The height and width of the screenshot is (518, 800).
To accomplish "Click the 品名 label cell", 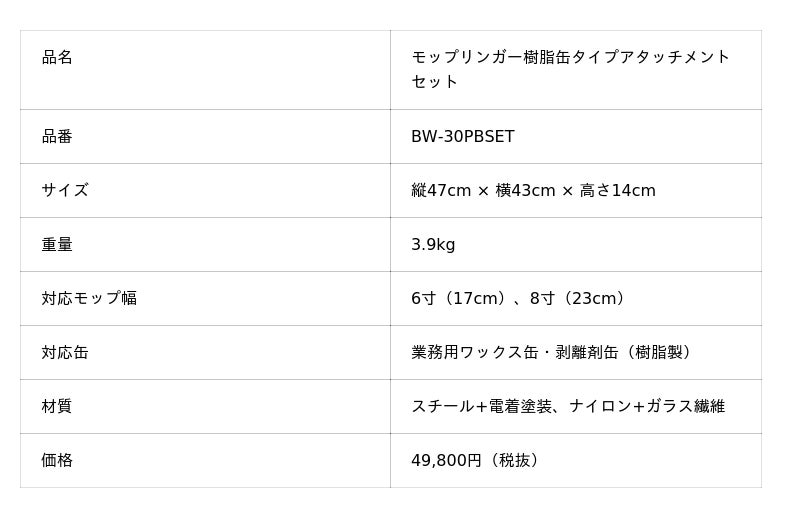I will point(57,58).
